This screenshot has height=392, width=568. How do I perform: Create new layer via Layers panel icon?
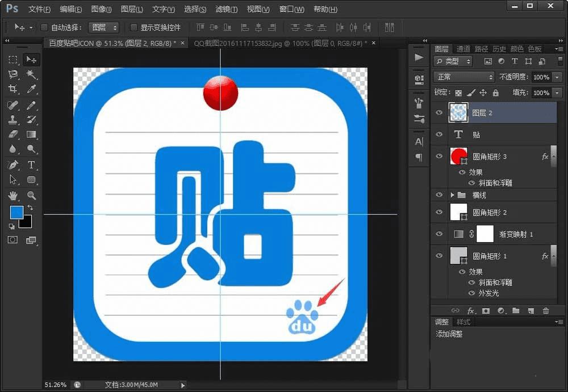[x=531, y=311]
